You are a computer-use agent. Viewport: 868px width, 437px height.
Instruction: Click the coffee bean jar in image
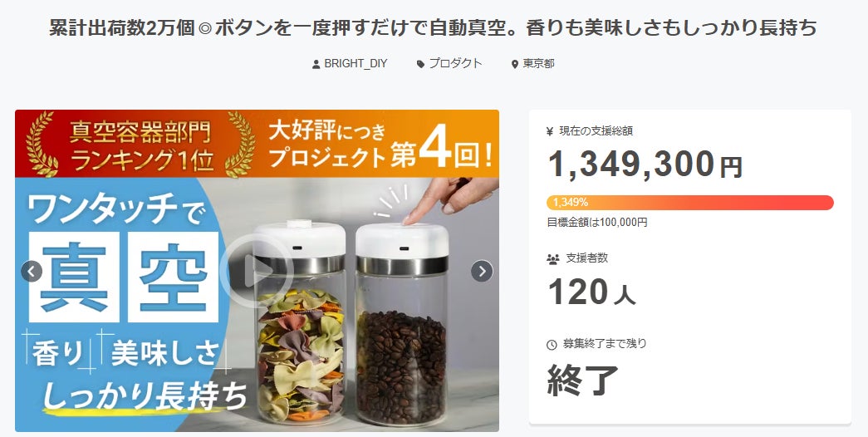[402, 325]
